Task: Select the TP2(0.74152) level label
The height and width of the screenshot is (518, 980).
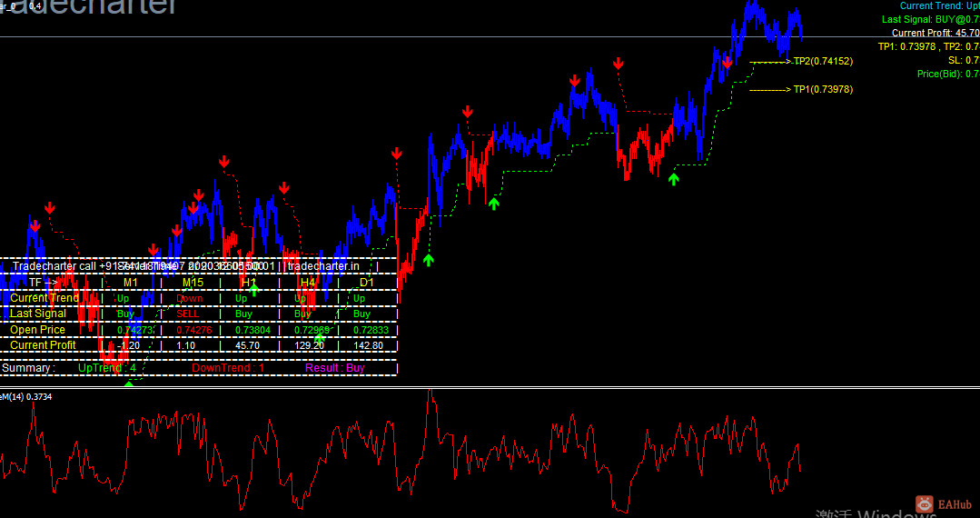Action: coord(823,61)
